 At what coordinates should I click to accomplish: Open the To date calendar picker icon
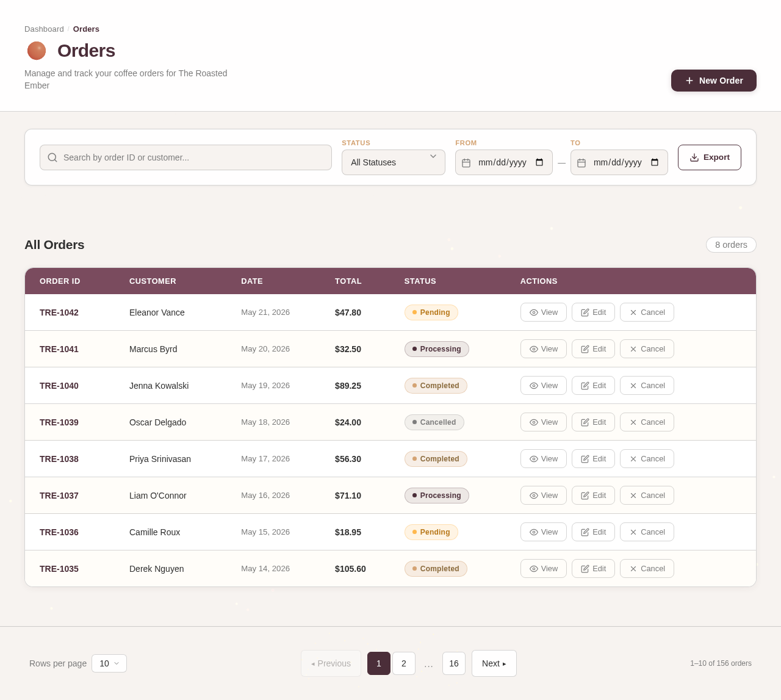click(655, 162)
